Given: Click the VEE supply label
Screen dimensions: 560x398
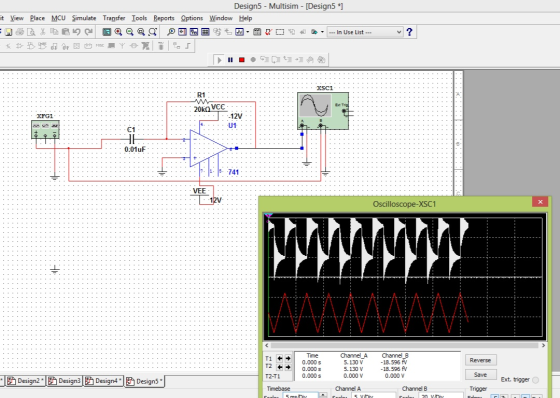Looking at the screenshot, I should tap(199, 191).
